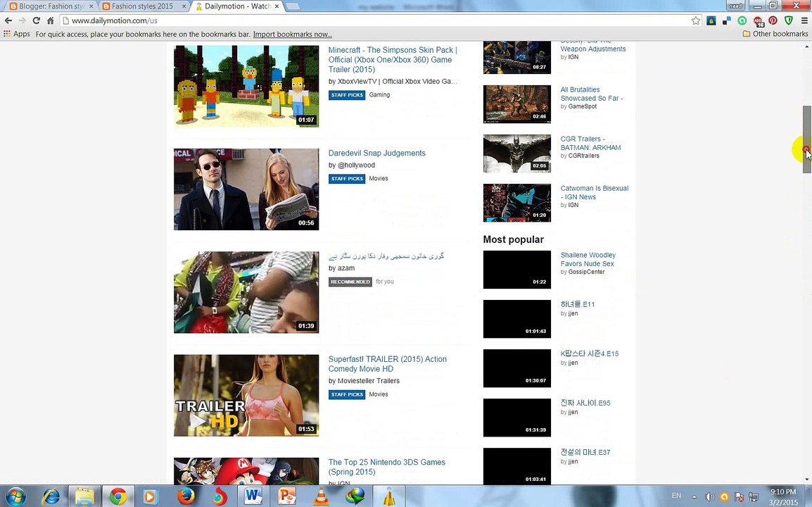
Task: Launch Internet Explorer from taskbar
Action: click(x=50, y=496)
